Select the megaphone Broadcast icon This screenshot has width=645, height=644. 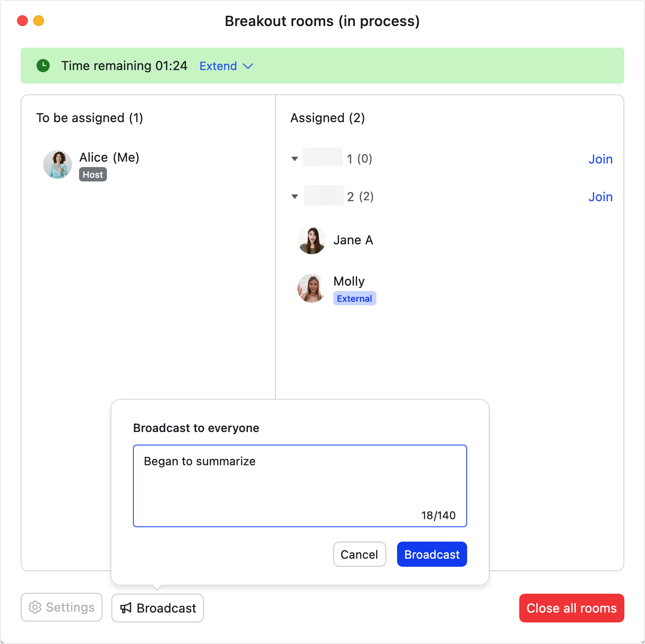[x=126, y=608]
